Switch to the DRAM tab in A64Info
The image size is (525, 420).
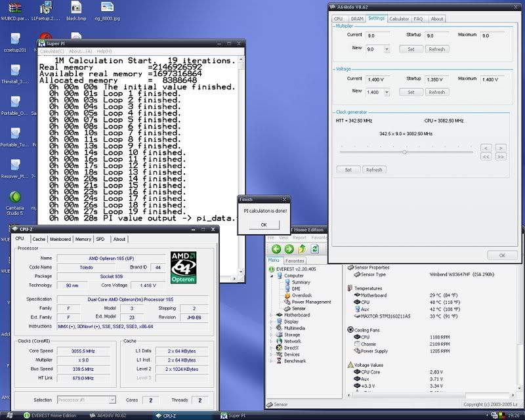coord(357,19)
